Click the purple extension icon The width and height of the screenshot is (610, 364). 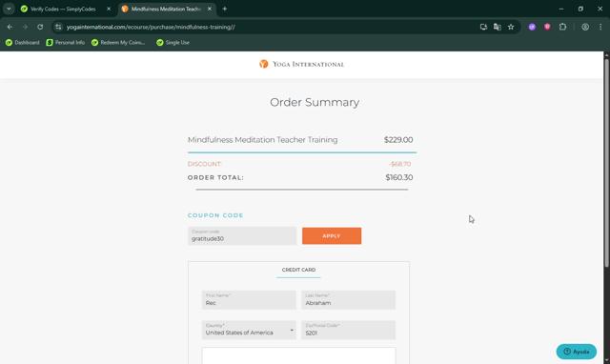(532, 27)
